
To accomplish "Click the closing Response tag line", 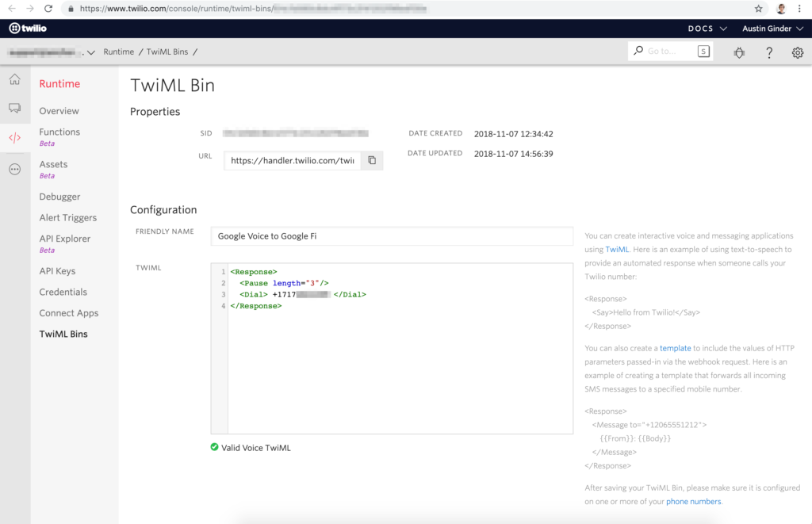I will [x=256, y=306].
